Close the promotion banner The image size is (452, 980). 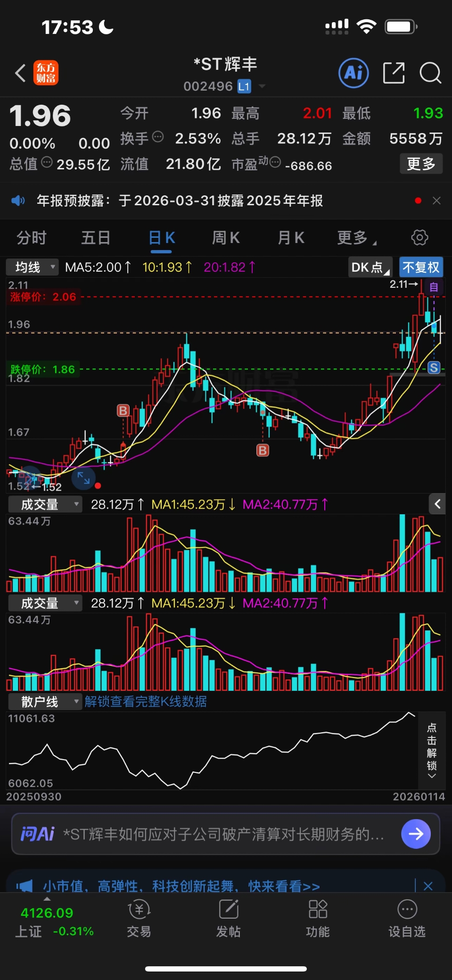click(428, 886)
